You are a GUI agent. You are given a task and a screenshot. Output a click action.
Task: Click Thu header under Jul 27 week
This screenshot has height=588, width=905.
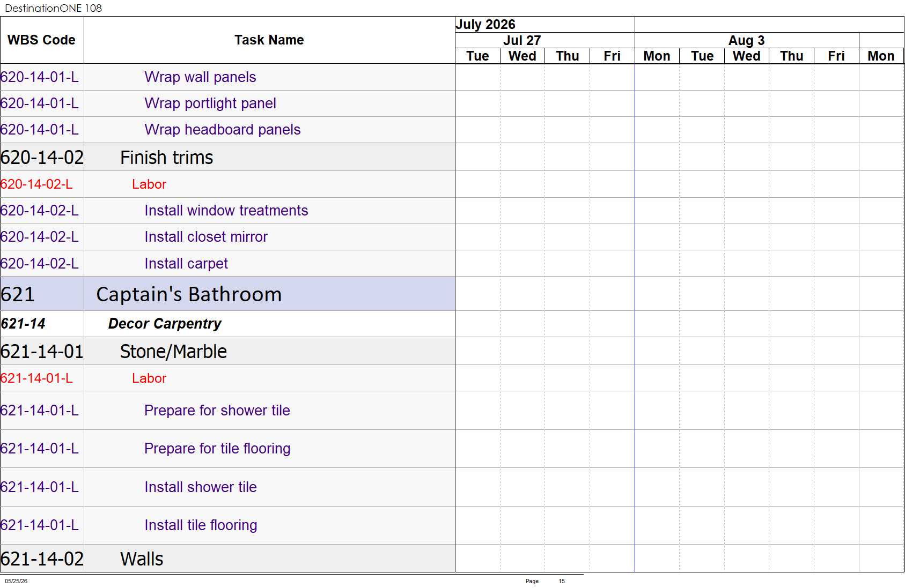pyautogui.click(x=567, y=56)
